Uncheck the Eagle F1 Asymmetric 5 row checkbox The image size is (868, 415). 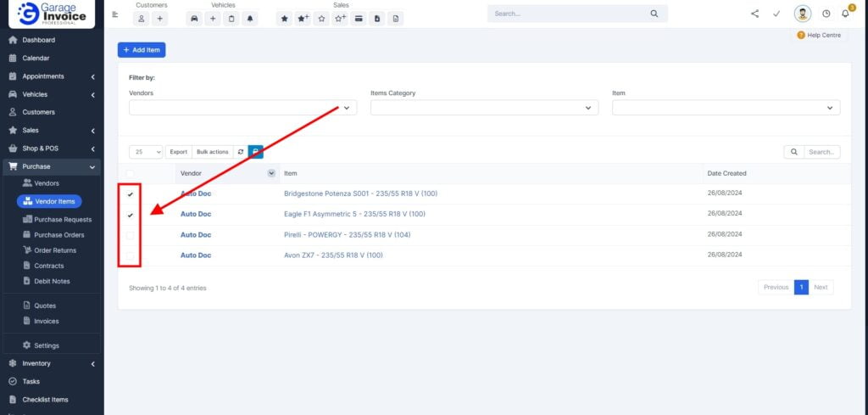point(130,215)
